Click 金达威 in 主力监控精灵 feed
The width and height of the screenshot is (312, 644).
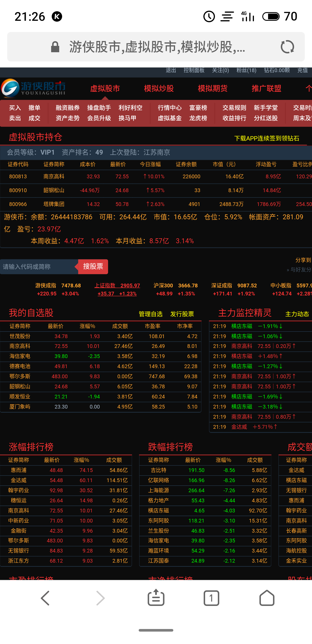pos(239,427)
